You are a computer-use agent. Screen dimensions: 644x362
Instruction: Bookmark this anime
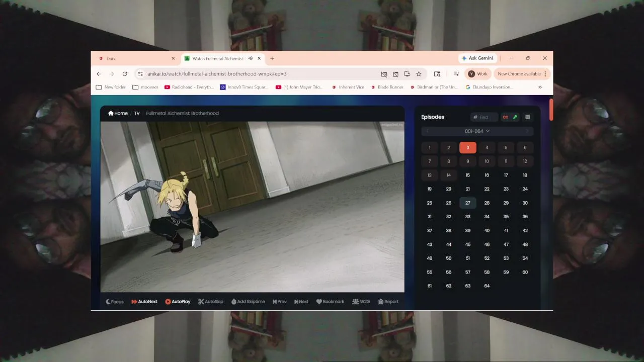[x=330, y=302]
